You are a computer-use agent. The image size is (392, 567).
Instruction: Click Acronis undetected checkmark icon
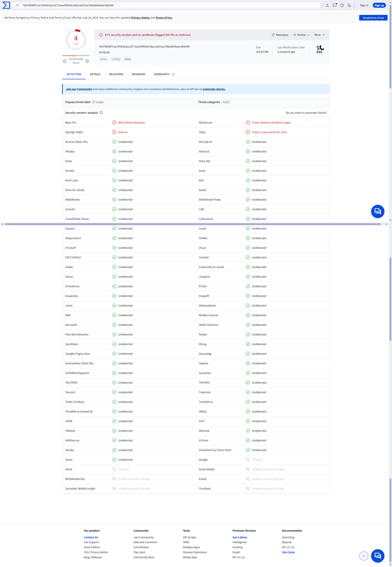114,142
